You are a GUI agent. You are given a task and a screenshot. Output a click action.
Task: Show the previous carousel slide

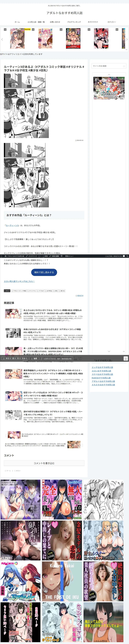(x=2, y=39)
